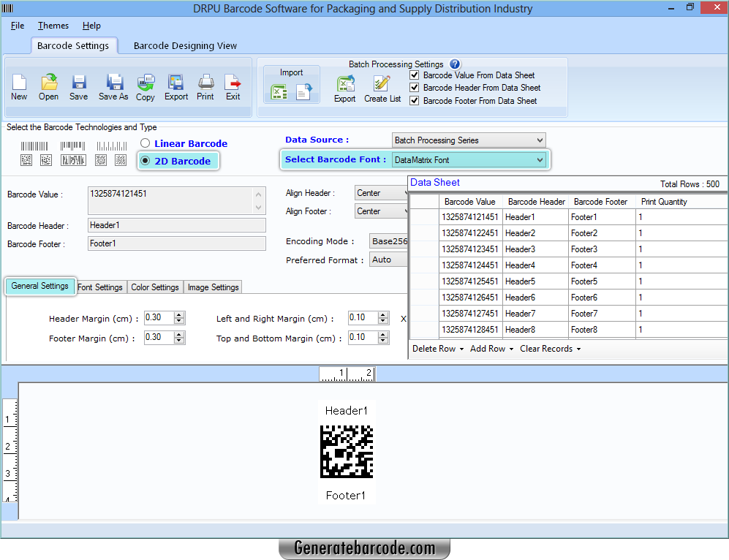729x560 pixels.
Task: Switch to the Color Settings tab
Action: tap(155, 287)
